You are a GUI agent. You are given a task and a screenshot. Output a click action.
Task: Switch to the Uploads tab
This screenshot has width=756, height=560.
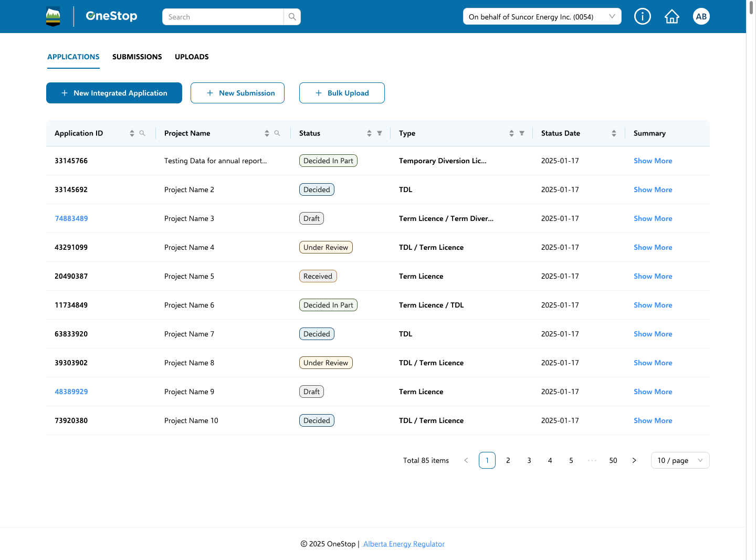[192, 57]
